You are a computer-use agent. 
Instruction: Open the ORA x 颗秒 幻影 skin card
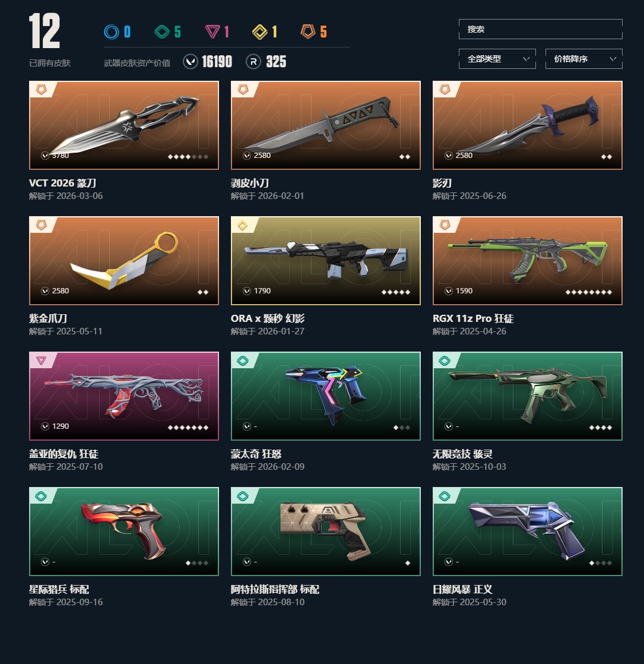point(326,261)
